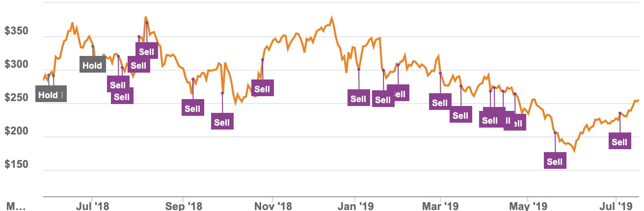Click Sell marker at early October '18 dip
The height and width of the screenshot is (211, 644).
[222, 121]
